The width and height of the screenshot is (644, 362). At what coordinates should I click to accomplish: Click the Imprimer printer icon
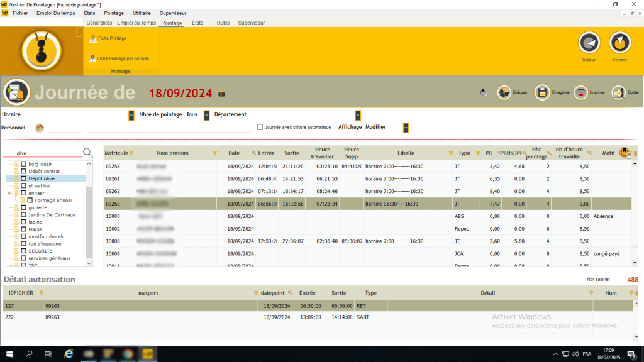click(x=580, y=92)
